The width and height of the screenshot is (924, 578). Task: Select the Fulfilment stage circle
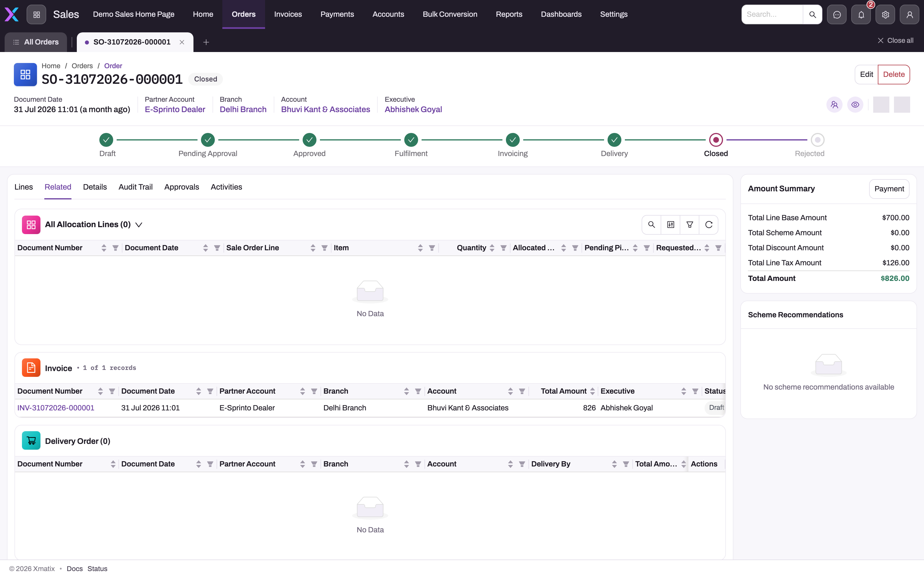[x=411, y=140]
